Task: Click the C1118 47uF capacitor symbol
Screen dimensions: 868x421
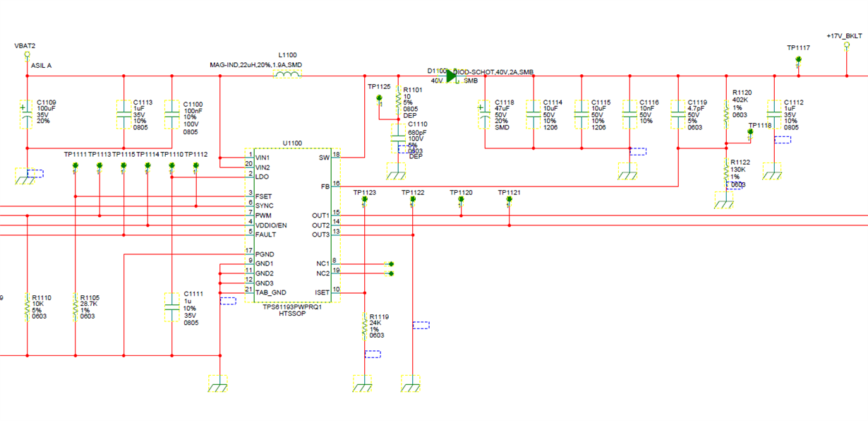Action: pyautogui.click(x=484, y=114)
